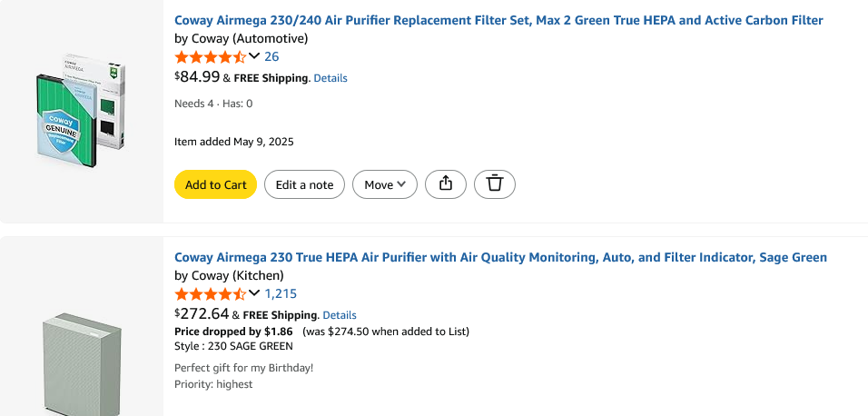The image size is (868, 416).
Task: Click the share icon for filter set
Action: click(x=446, y=184)
